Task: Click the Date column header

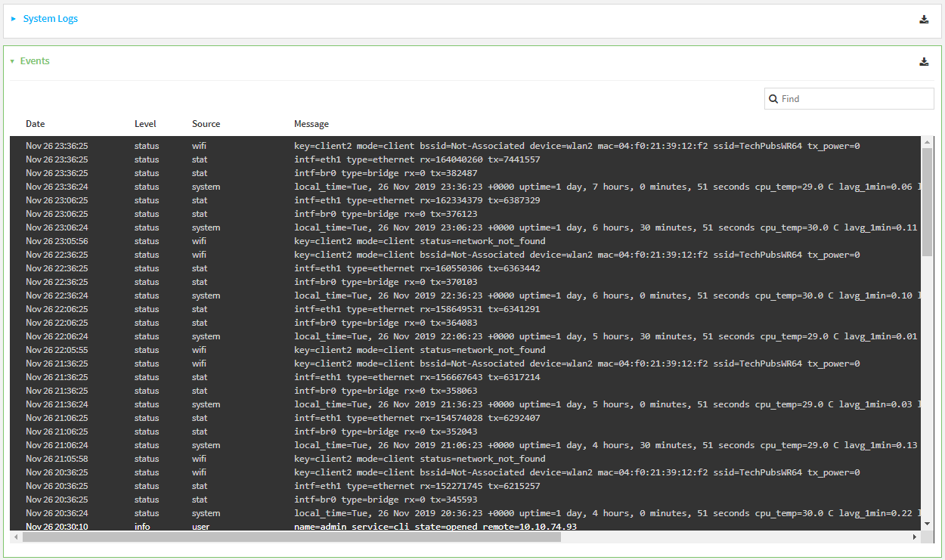Action: (x=34, y=123)
